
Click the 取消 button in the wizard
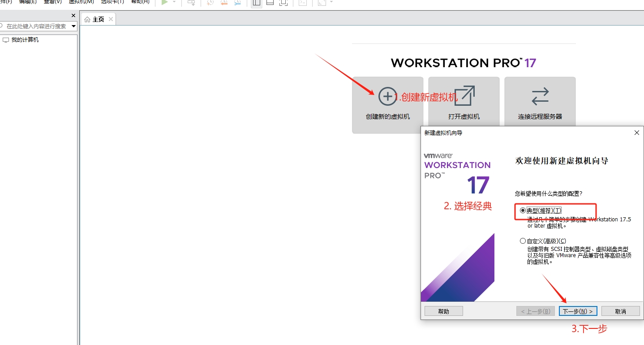[x=621, y=311]
